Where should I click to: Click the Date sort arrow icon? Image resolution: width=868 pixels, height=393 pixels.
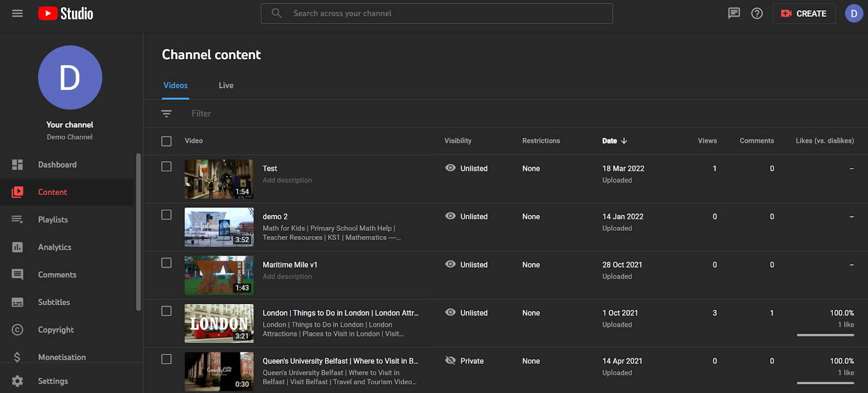point(624,141)
